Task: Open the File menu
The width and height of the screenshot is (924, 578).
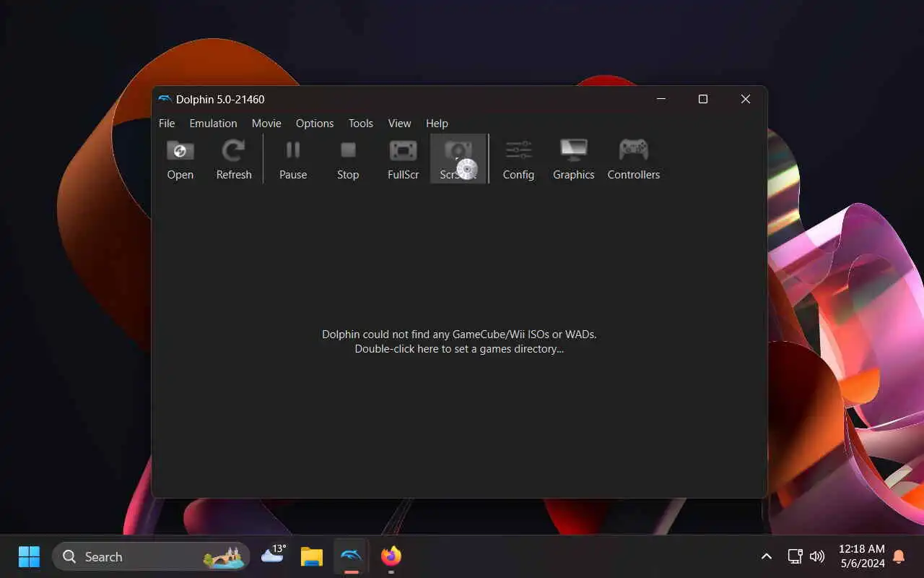Action: (x=167, y=124)
